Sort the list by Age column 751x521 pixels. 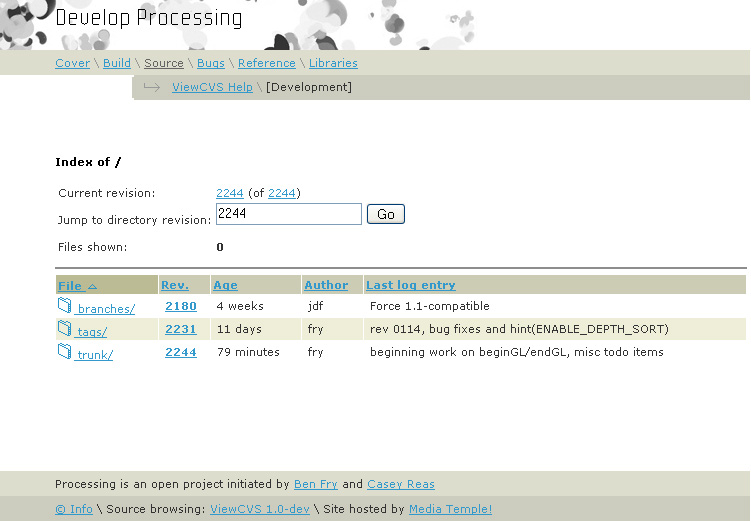pos(225,286)
